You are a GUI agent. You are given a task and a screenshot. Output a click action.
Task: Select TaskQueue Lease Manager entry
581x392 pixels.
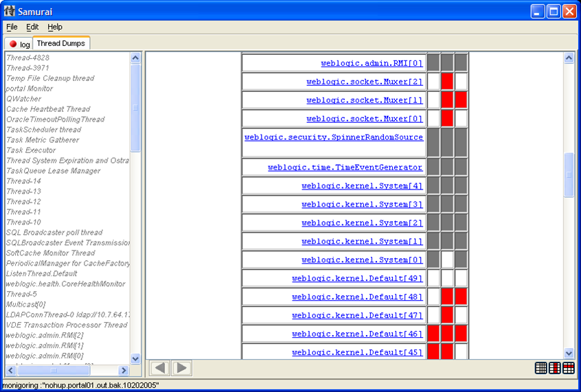click(x=54, y=171)
